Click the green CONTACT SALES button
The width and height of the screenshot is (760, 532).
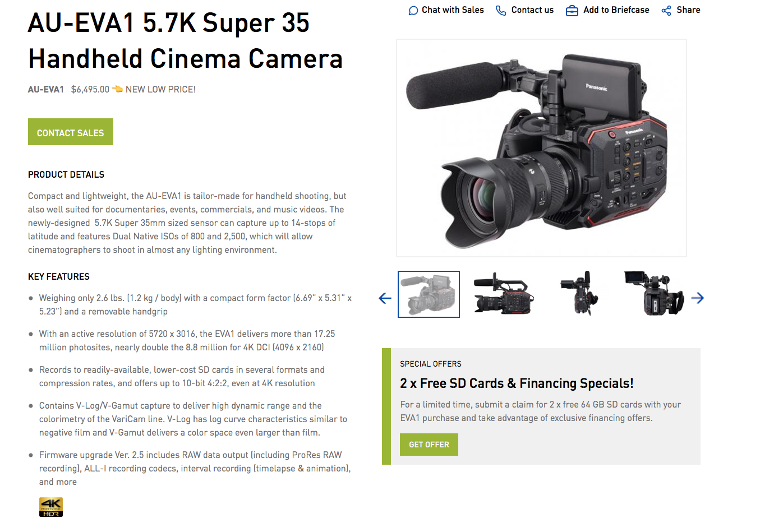(x=71, y=132)
